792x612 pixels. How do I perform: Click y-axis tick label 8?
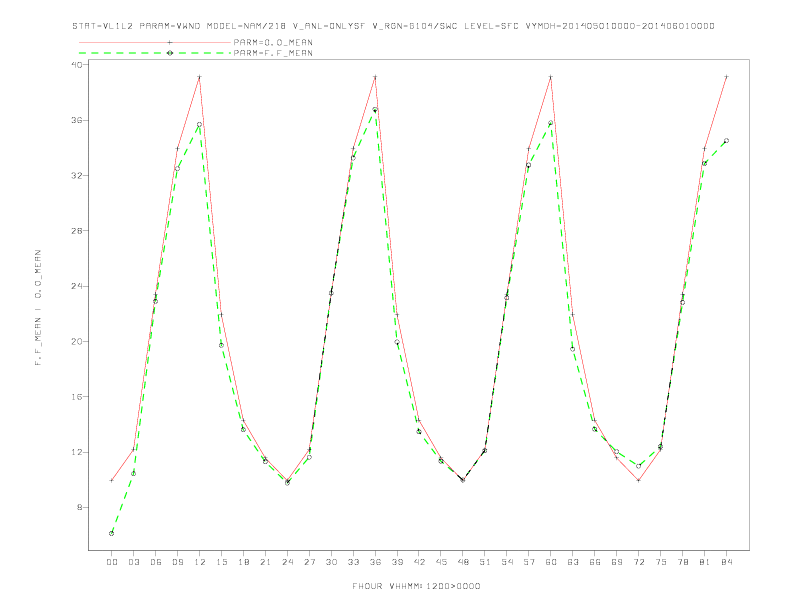[x=81, y=507]
